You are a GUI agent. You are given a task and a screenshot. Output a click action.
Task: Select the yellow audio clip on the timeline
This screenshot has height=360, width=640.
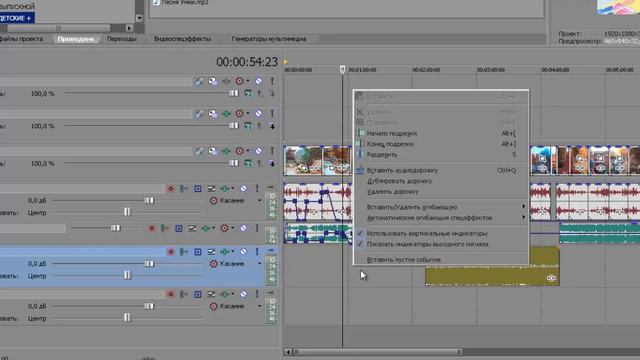tap(492, 266)
